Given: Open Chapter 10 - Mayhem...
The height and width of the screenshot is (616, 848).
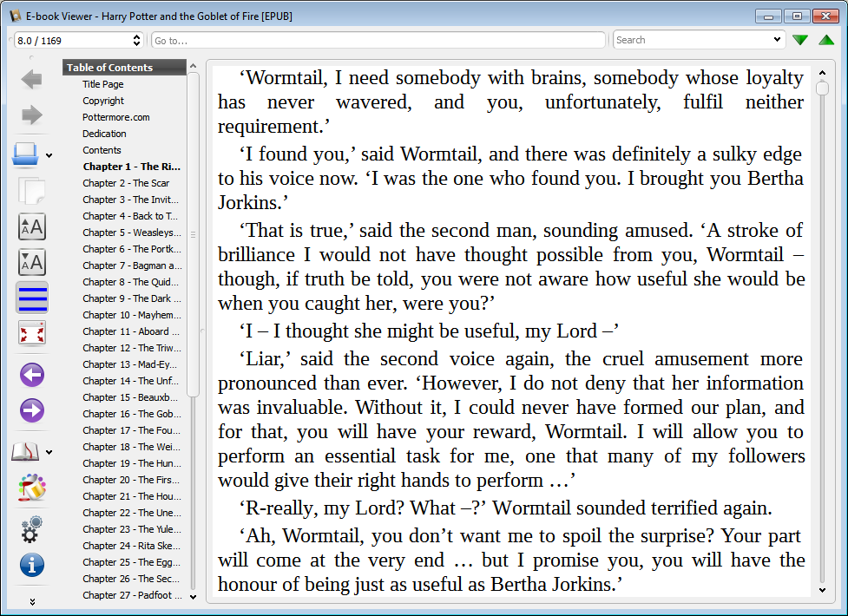Looking at the screenshot, I should click(x=131, y=315).
